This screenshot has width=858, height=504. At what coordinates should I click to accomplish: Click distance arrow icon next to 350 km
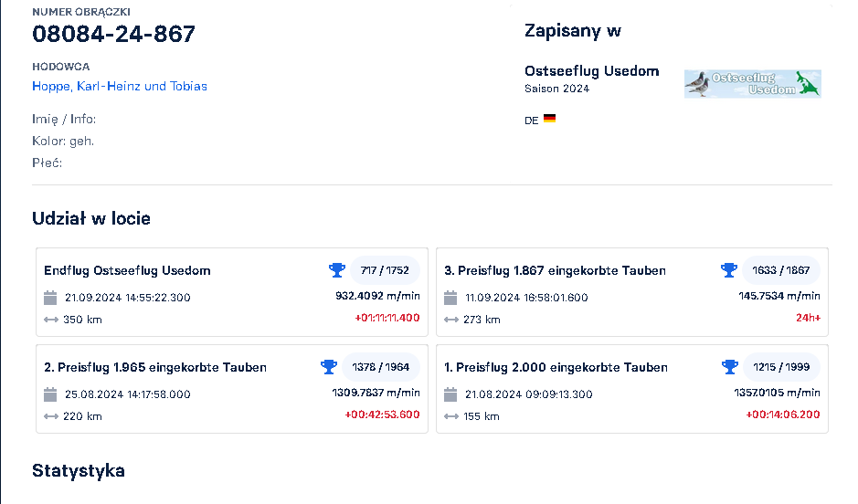click(x=51, y=320)
